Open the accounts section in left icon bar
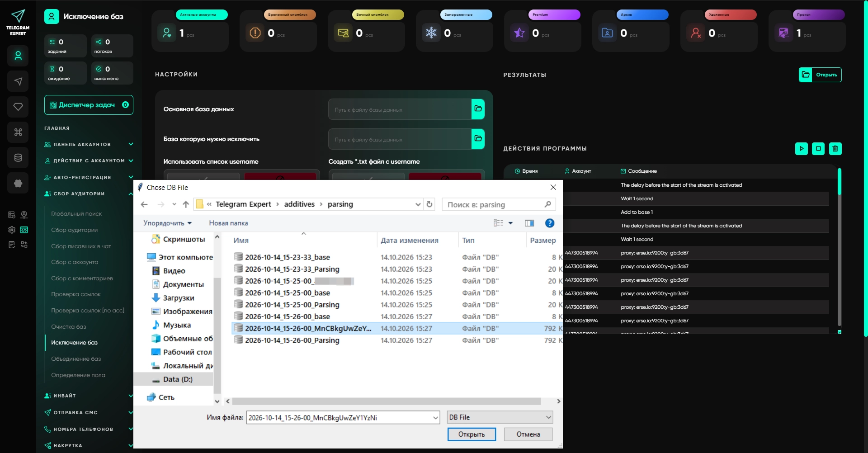This screenshot has width=868, height=453. click(x=18, y=56)
